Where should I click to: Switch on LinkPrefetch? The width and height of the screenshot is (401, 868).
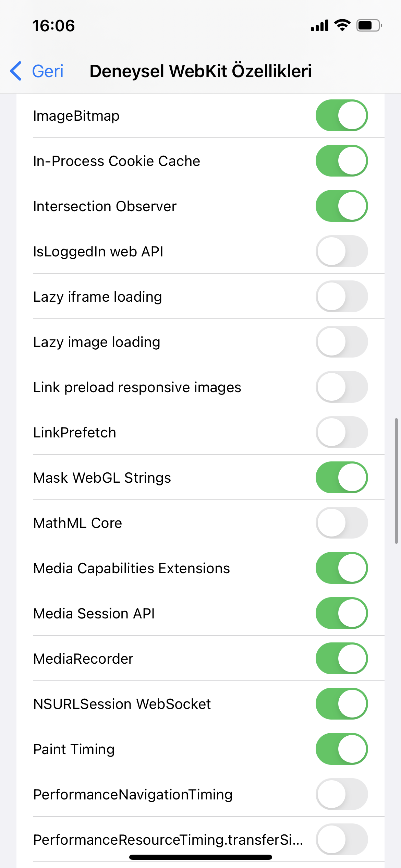[x=341, y=432]
